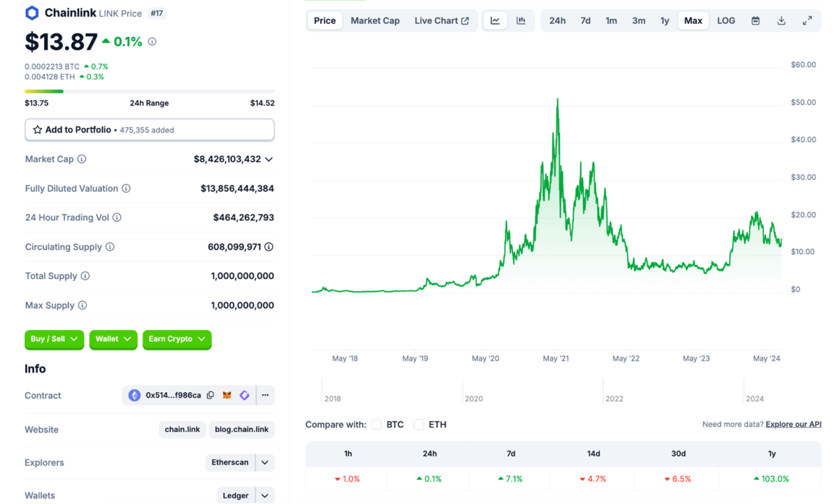839x504 pixels.
Task: Open more contract options ellipsis
Action: pyautogui.click(x=265, y=396)
